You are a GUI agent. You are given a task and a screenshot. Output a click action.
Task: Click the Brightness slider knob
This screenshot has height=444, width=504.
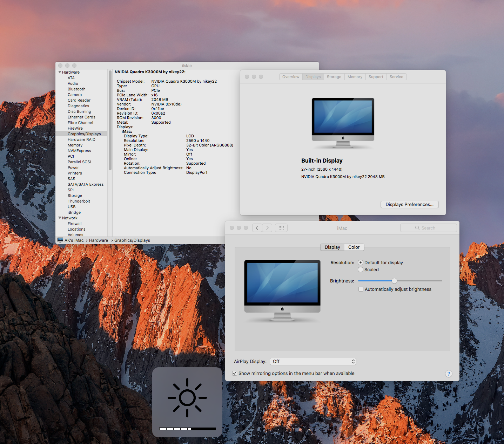pyautogui.click(x=395, y=281)
